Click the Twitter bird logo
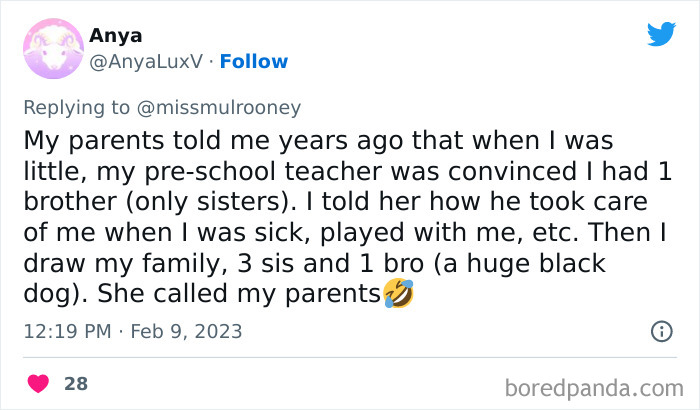 pyautogui.click(x=661, y=34)
